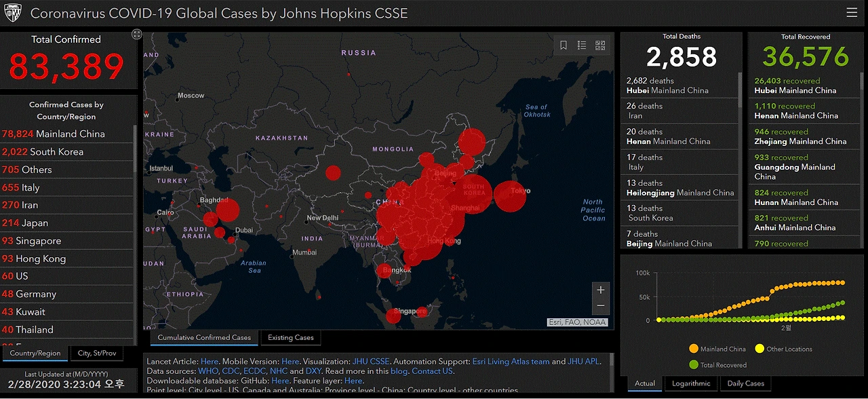The width and height of the screenshot is (868, 399).
Task: Select the '655 Italy' row
Action: [x=67, y=187]
